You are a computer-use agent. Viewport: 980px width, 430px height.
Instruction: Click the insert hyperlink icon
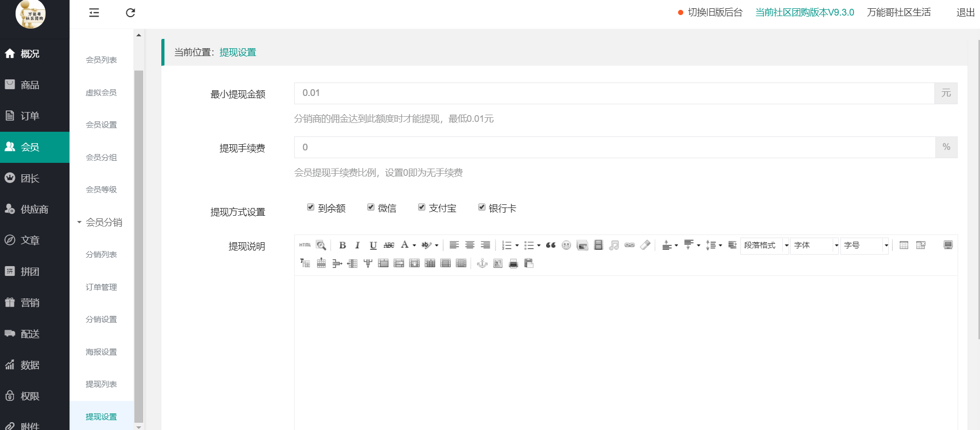click(x=629, y=245)
